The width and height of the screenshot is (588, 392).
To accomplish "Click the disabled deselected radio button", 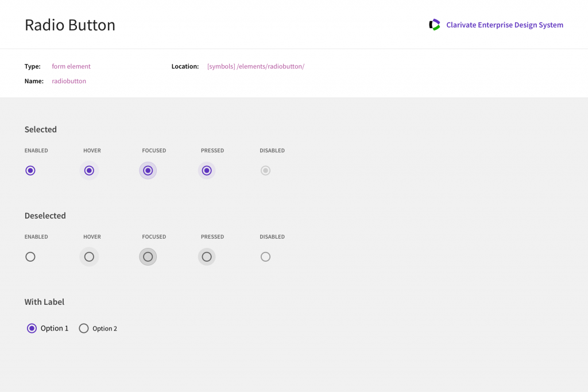I will tap(265, 257).
